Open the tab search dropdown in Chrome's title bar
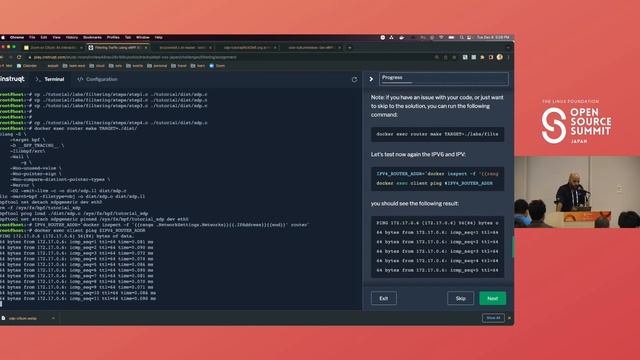 point(508,48)
